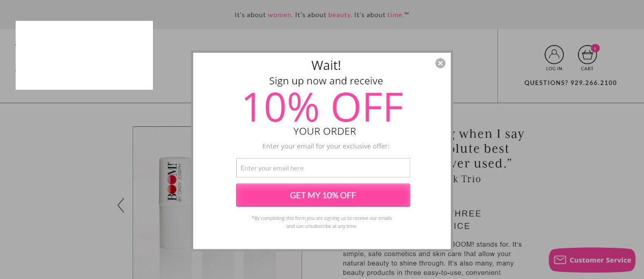Open the shopping cart basket icon
644x279 pixels.
coord(587,55)
